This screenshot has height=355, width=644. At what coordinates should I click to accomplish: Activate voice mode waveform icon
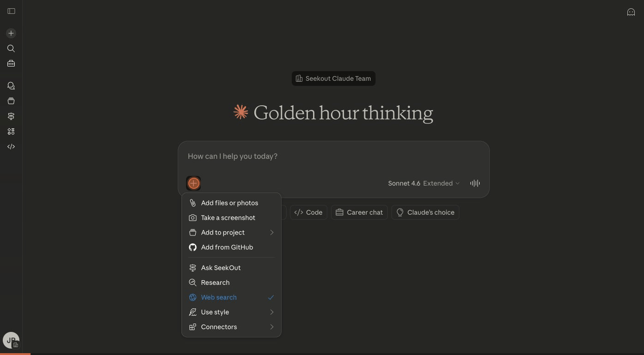(x=475, y=183)
